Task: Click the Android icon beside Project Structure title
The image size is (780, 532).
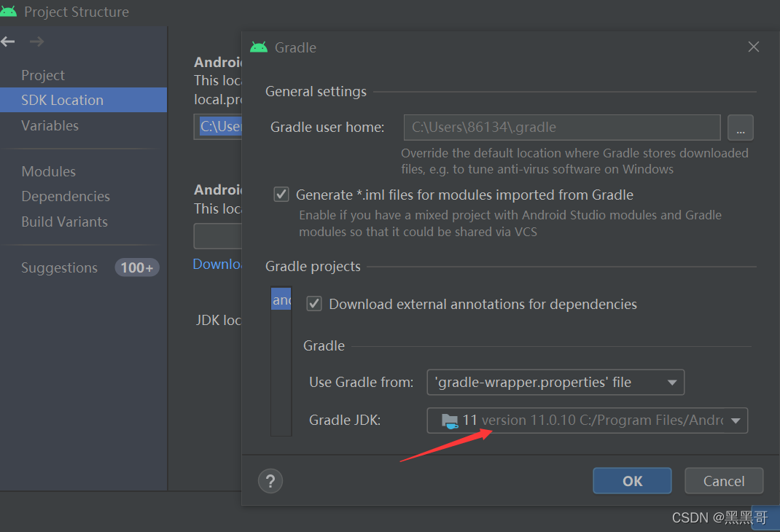Action: point(9,12)
